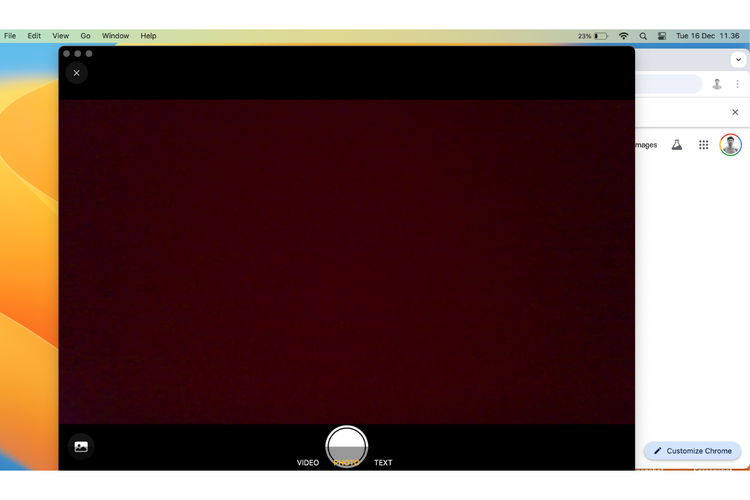750x500 pixels.
Task: Open Chrome profile icon in toolbar
Action: click(x=717, y=84)
